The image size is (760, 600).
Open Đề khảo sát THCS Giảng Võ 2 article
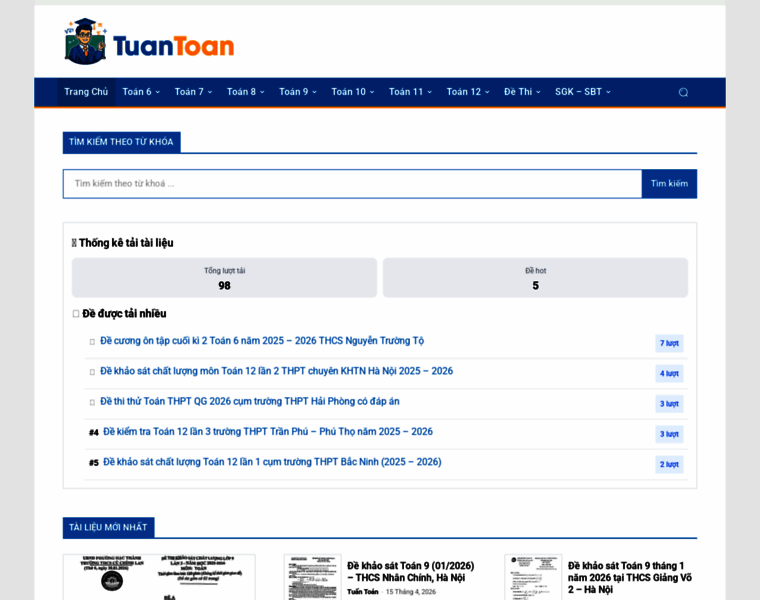point(630,577)
